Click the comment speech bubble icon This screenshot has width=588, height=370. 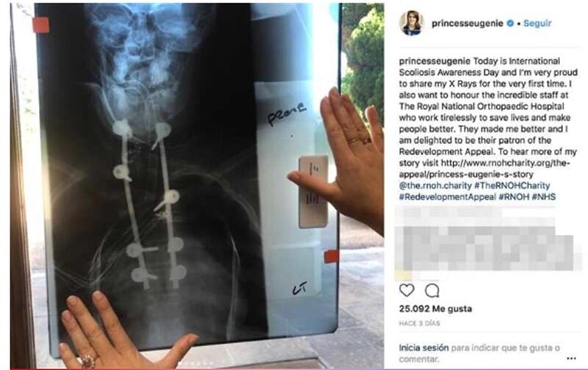(x=432, y=291)
